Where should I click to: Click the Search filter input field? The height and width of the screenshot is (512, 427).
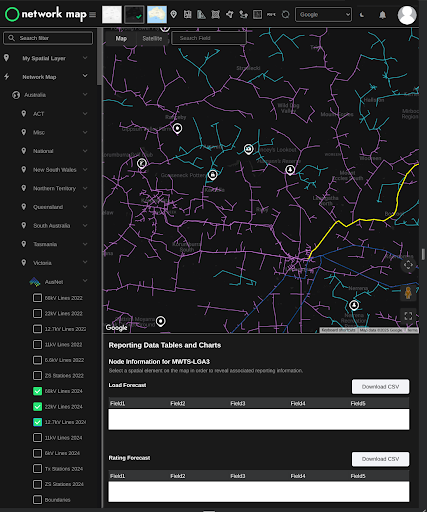pyautogui.click(x=48, y=38)
